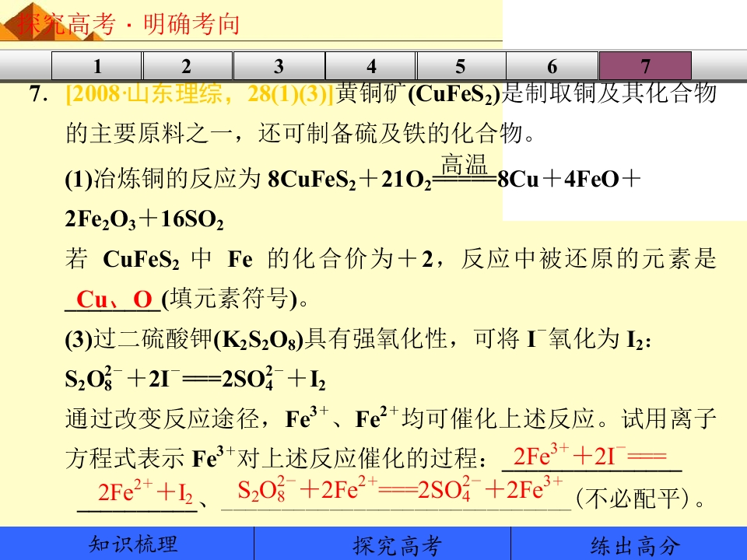Click the red answer S₂O₈²⁻+2Fe²⁺===2SO₄²⁻+2Fe³⁺
This screenshot has height=560, width=747.
(400, 489)
